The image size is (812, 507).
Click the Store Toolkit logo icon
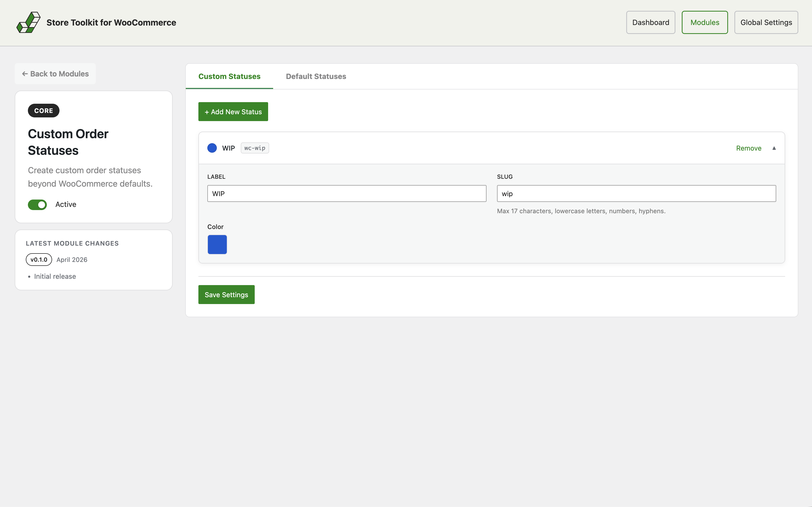point(28,22)
